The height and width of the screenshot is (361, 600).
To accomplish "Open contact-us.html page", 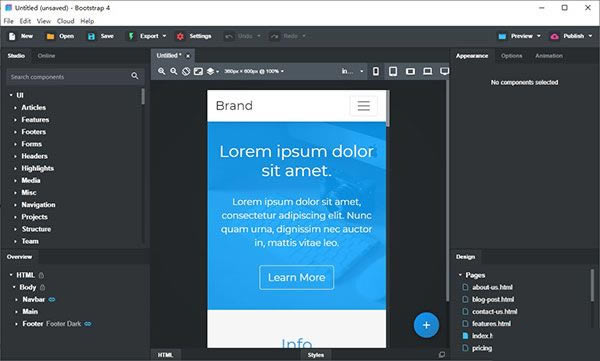I will pos(494,312).
